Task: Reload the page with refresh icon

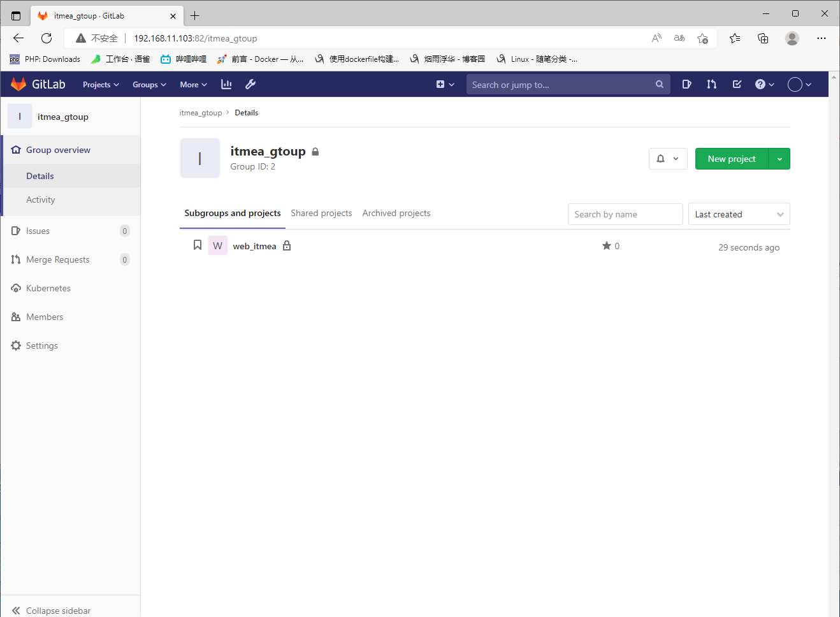Action: 47,38
